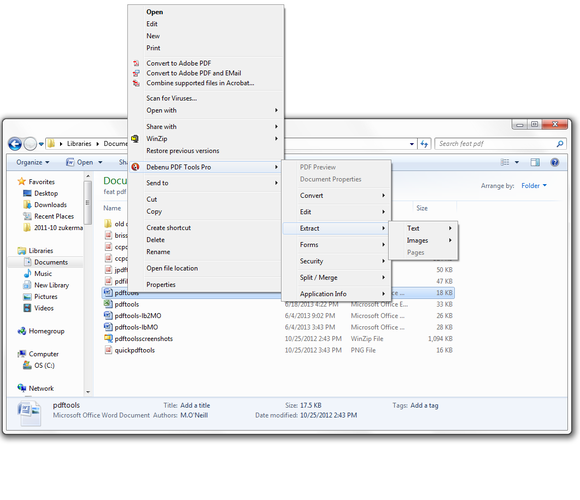Image resolution: width=580 pixels, height=500 pixels.
Task: Click the Debenu PDF Tools Pro icon
Action: [135, 167]
